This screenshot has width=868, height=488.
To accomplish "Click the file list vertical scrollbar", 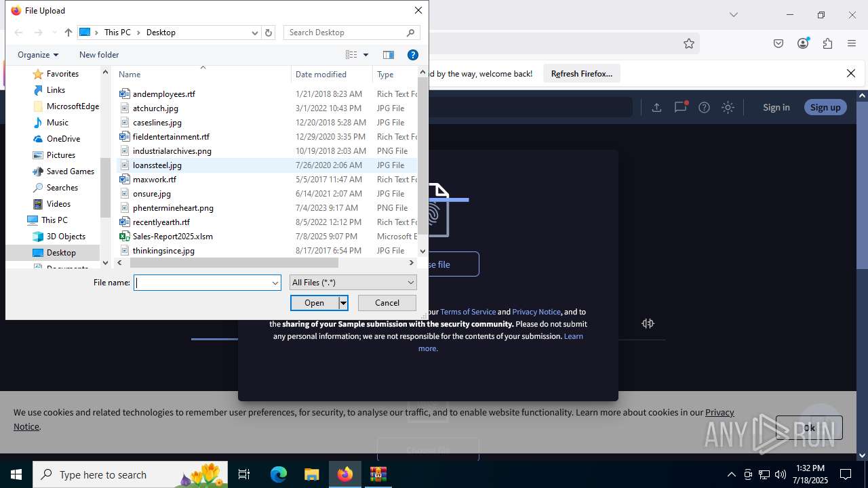I will 423,156.
